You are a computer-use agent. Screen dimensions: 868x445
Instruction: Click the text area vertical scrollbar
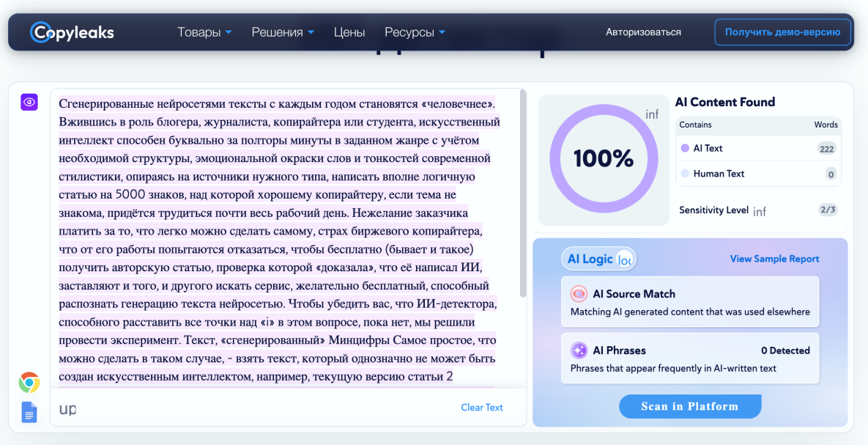523,193
